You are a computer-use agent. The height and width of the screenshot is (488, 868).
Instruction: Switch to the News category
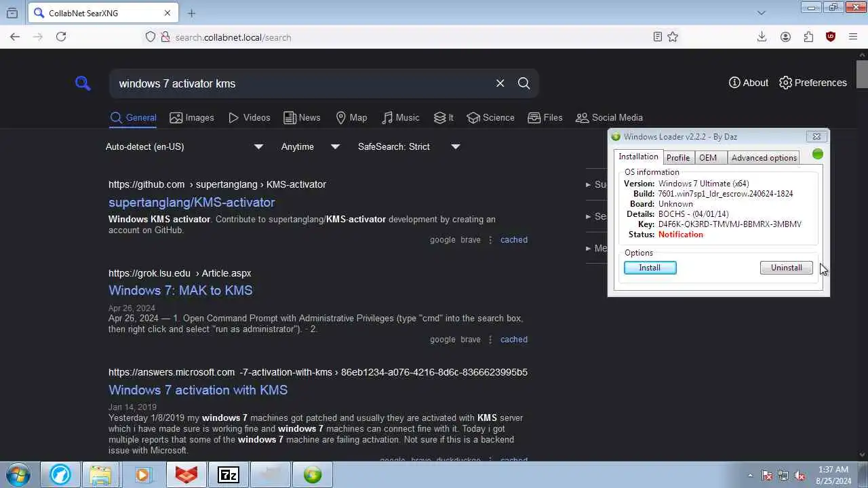(x=302, y=118)
